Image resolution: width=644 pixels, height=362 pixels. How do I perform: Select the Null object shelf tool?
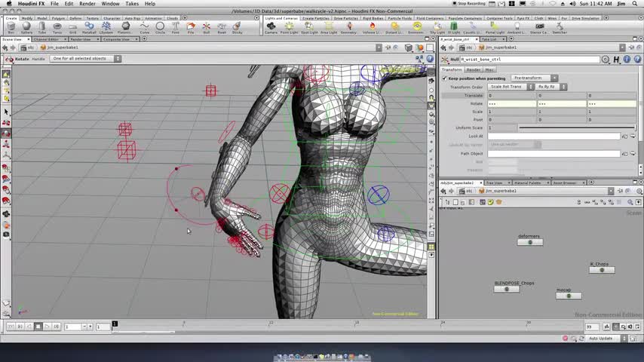[207, 27]
